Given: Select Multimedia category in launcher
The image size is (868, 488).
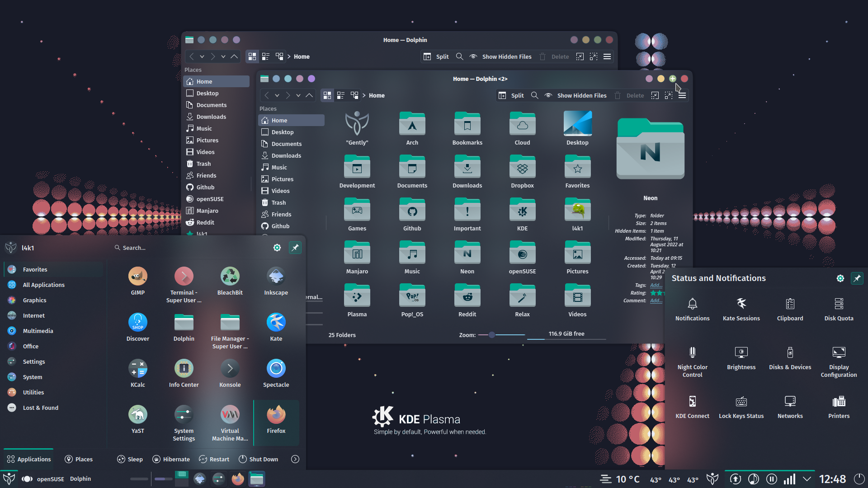Looking at the screenshot, I should (x=53, y=331).
